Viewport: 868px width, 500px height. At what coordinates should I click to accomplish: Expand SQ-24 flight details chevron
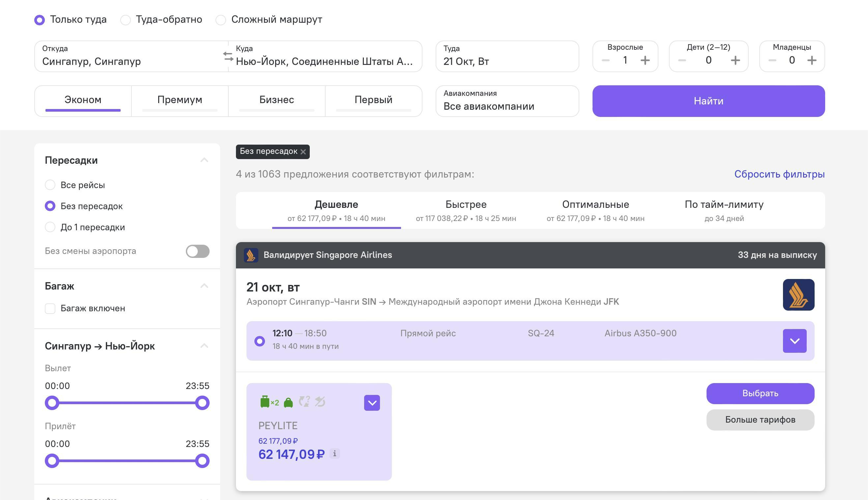tap(794, 341)
